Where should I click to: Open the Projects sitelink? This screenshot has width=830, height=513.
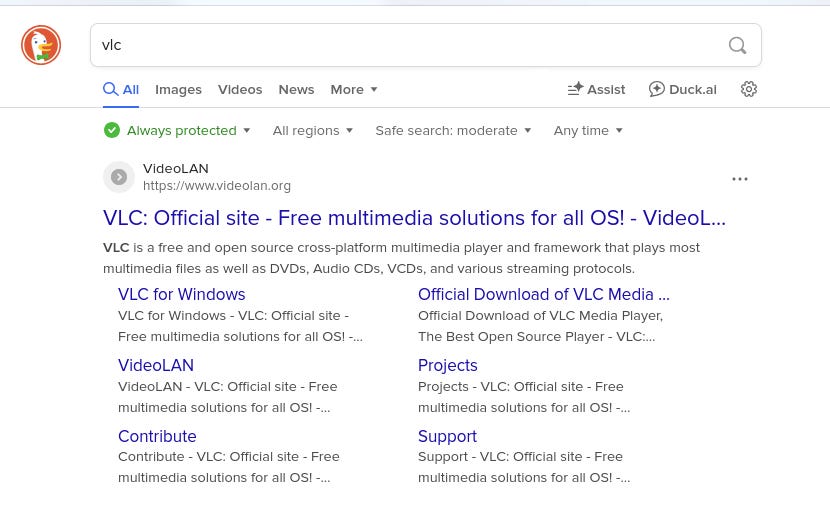pos(447,365)
